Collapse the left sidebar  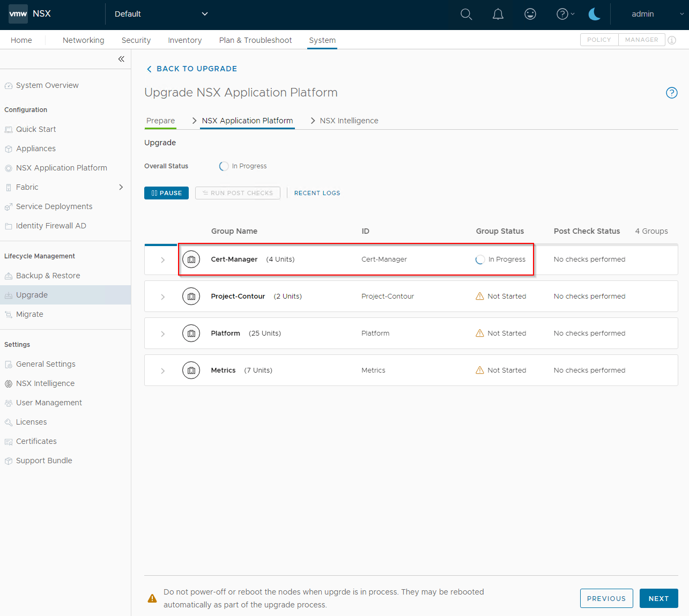121,59
